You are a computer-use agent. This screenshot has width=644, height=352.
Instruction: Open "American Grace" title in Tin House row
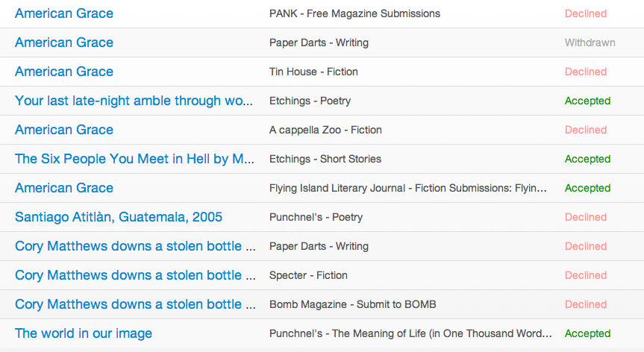coord(64,72)
